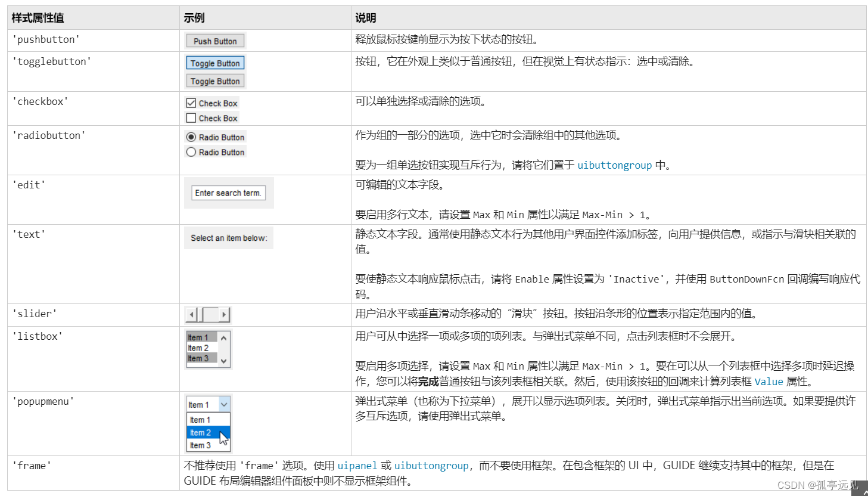Open the uibuttongroup link in radiobutton row
The height and width of the screenshot is (496, 868).
pos(614,165)
